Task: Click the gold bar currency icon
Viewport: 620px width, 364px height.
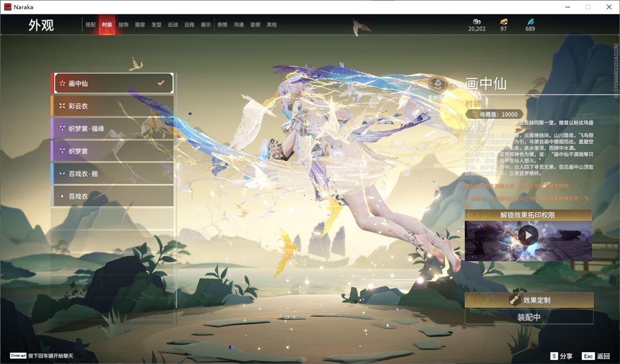Action: (504, 22)
